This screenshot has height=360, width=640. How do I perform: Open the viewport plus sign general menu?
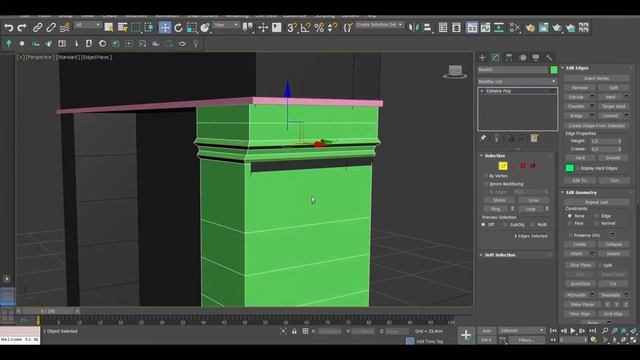[x=20, y=58]
